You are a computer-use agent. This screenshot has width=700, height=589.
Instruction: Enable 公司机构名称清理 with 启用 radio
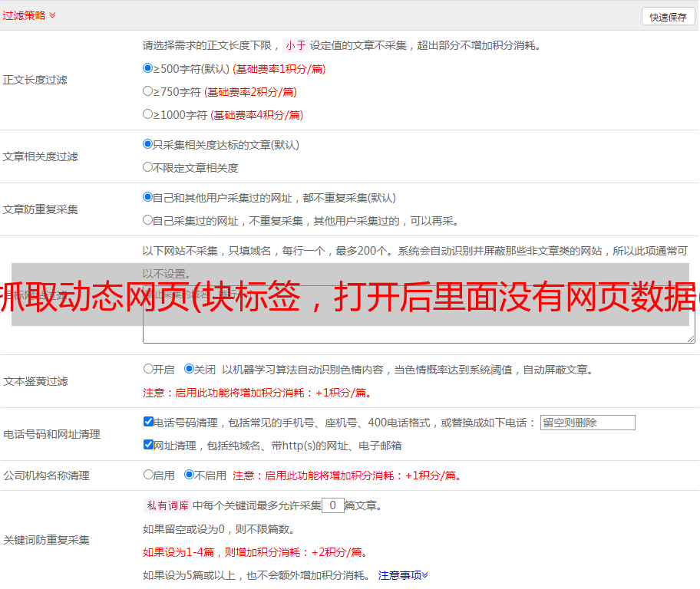pos(148,475)
